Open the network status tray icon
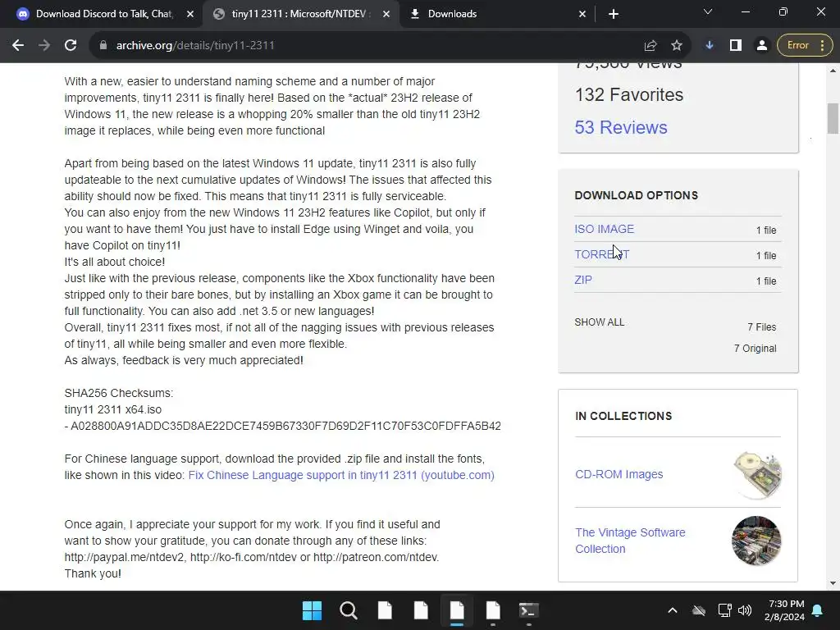 [724, 610]
